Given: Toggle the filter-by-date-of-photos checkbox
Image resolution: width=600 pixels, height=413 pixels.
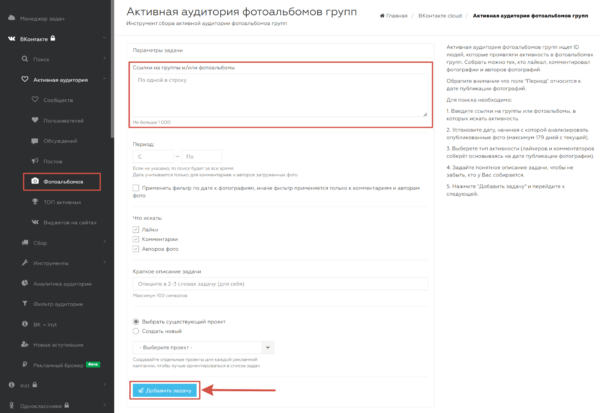Looking at the screenshot, I should [136, 188].
